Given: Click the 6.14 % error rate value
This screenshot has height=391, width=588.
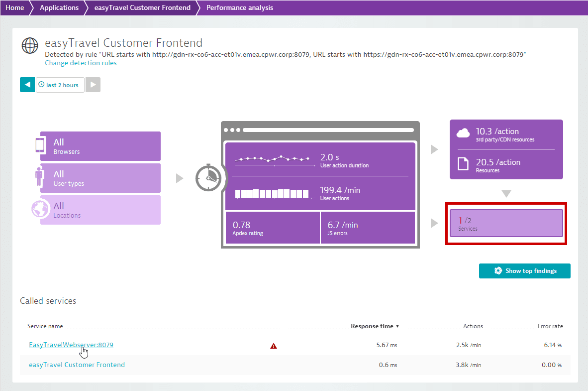Looking at the screenshot, I should [553, 345].
